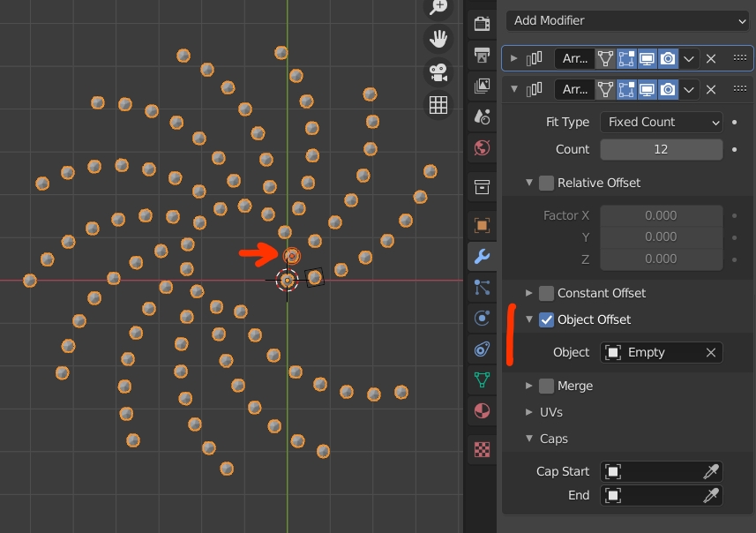Open the Add Modifier dropdown
The image size is (756, 533).
pyautogui.click(x=627, y=20)
